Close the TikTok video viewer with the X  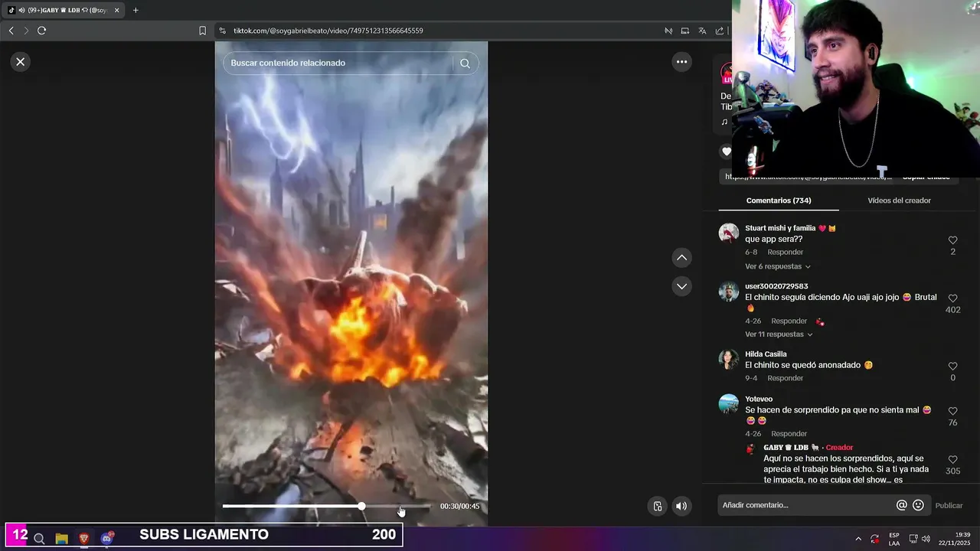pyautogui.click(x=21, y=62)
